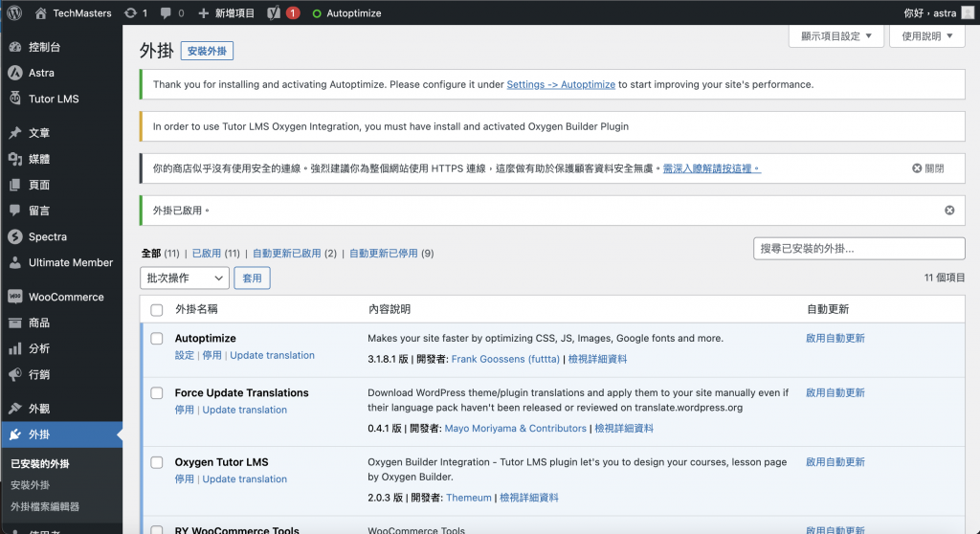This screenshot has width=980, height=534.
Task: Enable auto-update for Force Update Translations
Action: [835, 392]
